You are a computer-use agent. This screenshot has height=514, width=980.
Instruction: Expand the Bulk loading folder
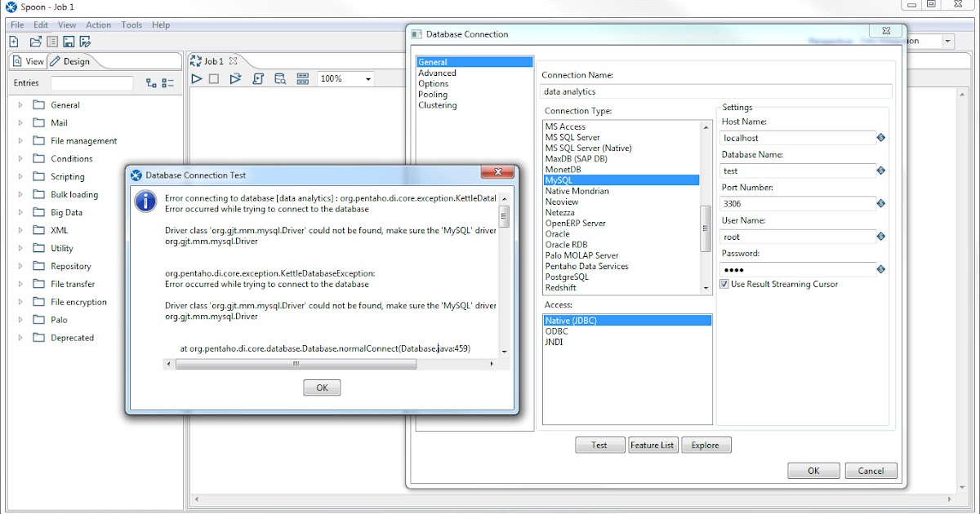click(x=21, y=195)
